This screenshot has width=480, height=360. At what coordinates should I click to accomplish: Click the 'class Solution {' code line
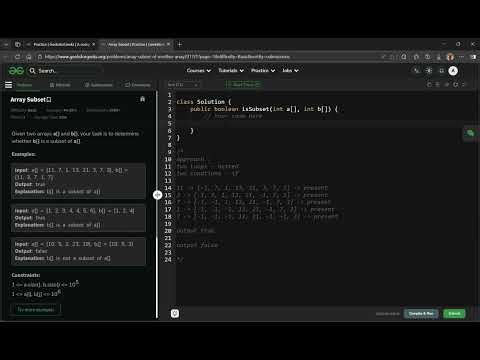coord(204,102)
